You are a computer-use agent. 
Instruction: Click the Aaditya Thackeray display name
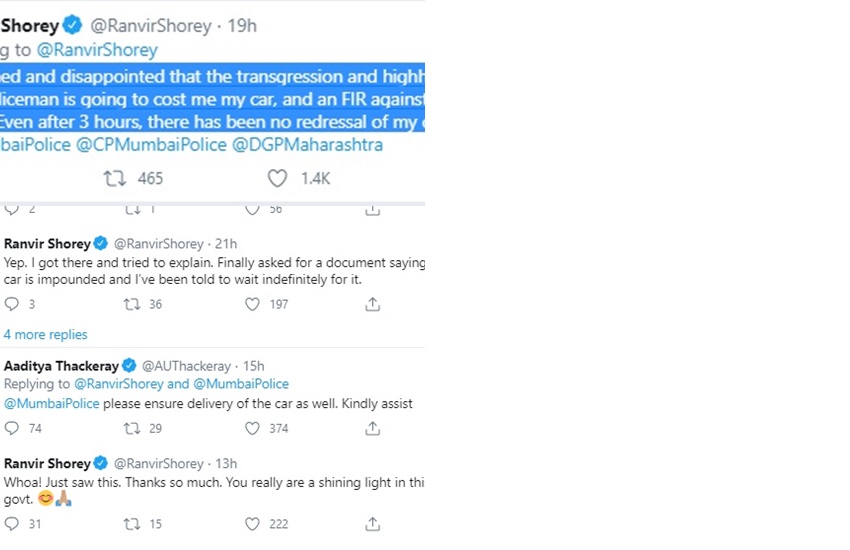pyautogui.click(x=61, y=366)
